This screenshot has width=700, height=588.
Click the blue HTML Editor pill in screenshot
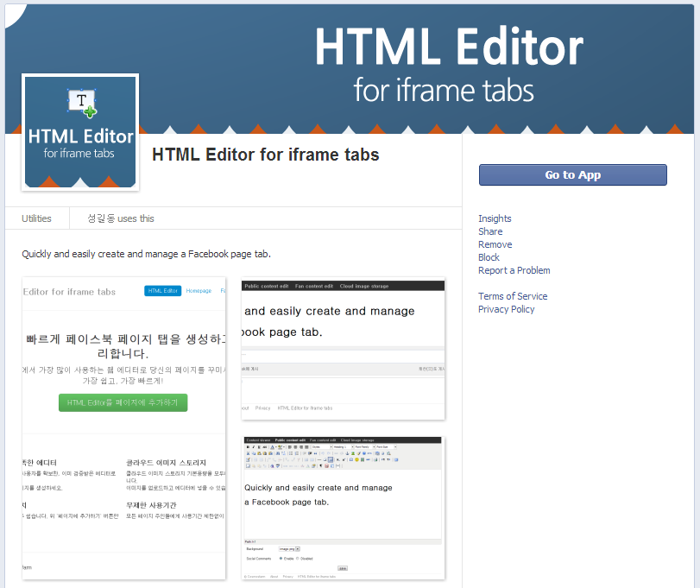(162, 291)
